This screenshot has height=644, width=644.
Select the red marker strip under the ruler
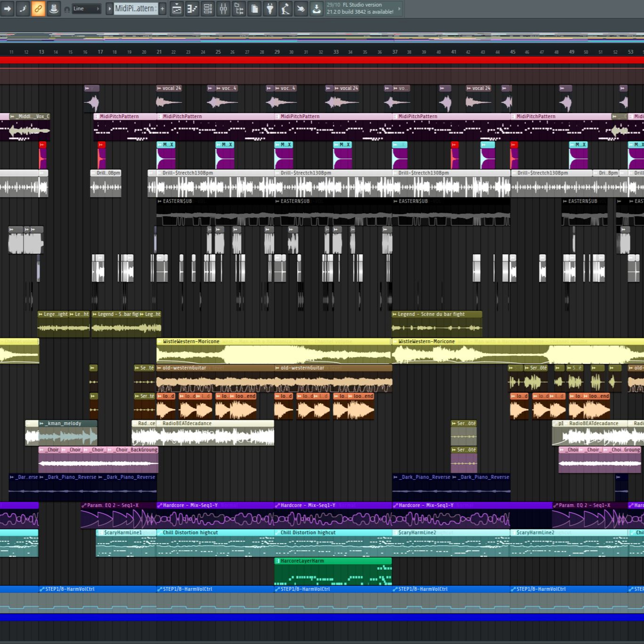pyautogui.click(x=322, y=60)
